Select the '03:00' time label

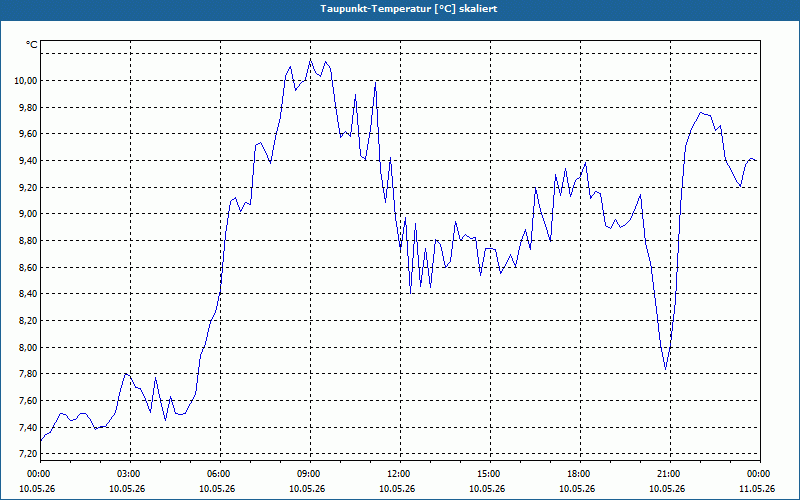[128, 474]
